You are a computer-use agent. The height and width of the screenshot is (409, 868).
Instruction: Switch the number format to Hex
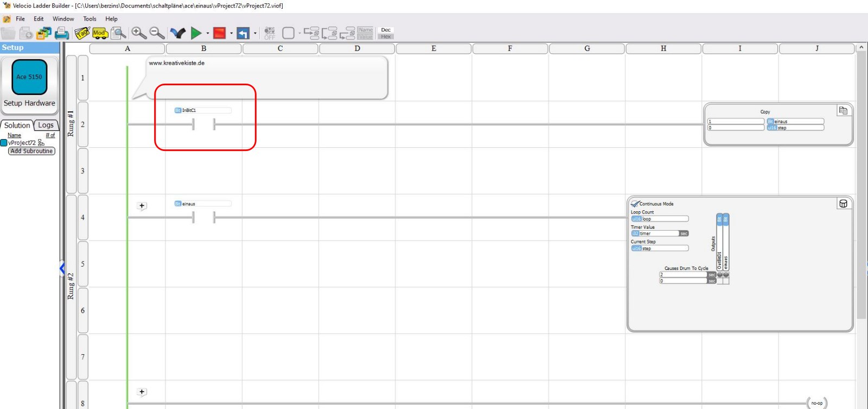[386, 37]
